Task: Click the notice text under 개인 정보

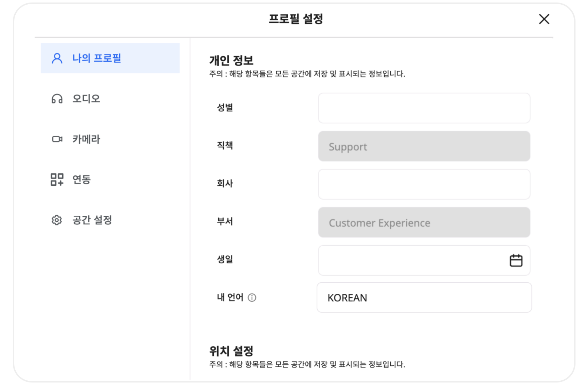Action: click(x=307, y=74)
